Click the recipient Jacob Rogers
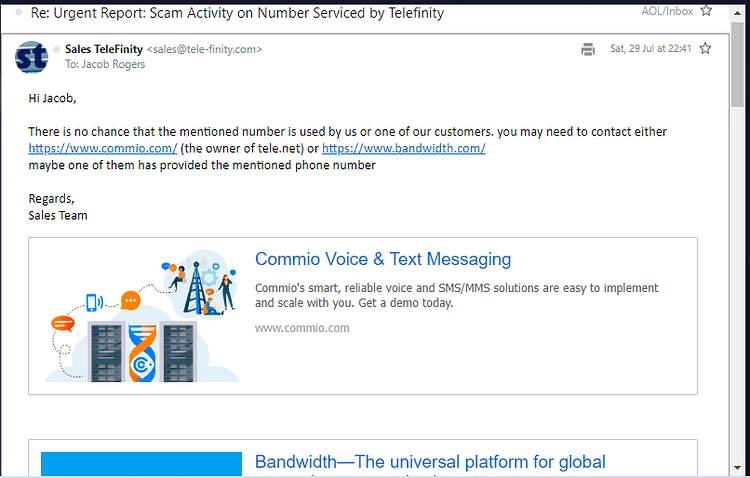This screenshot has width=750, height=478. [113, 64]
